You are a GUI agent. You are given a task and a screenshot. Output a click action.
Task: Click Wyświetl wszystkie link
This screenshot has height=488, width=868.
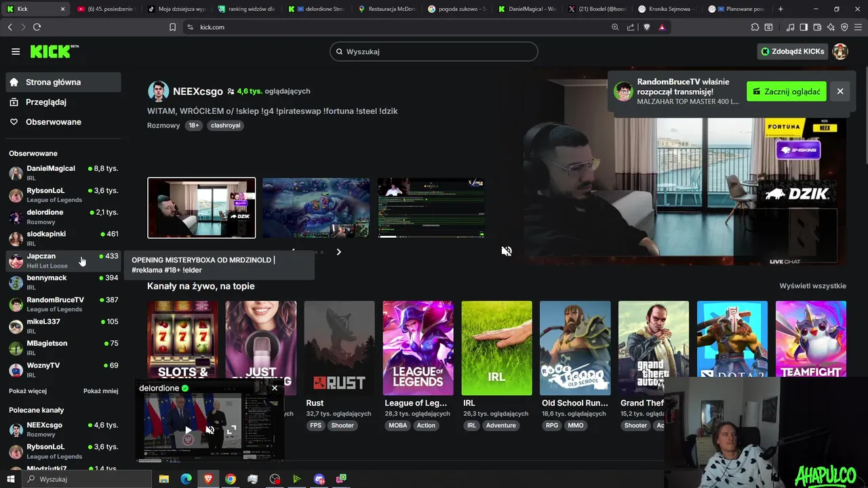coord(812,286)
